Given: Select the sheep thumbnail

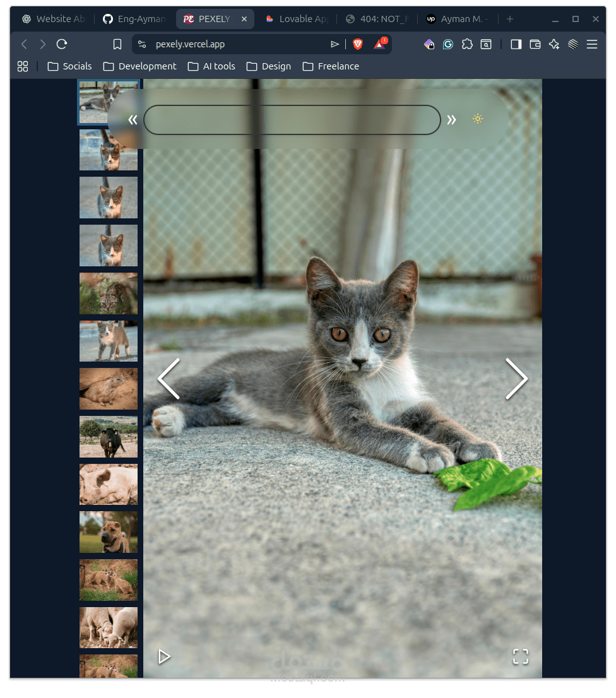Looking at the screenshot, I should pos(109,628).
